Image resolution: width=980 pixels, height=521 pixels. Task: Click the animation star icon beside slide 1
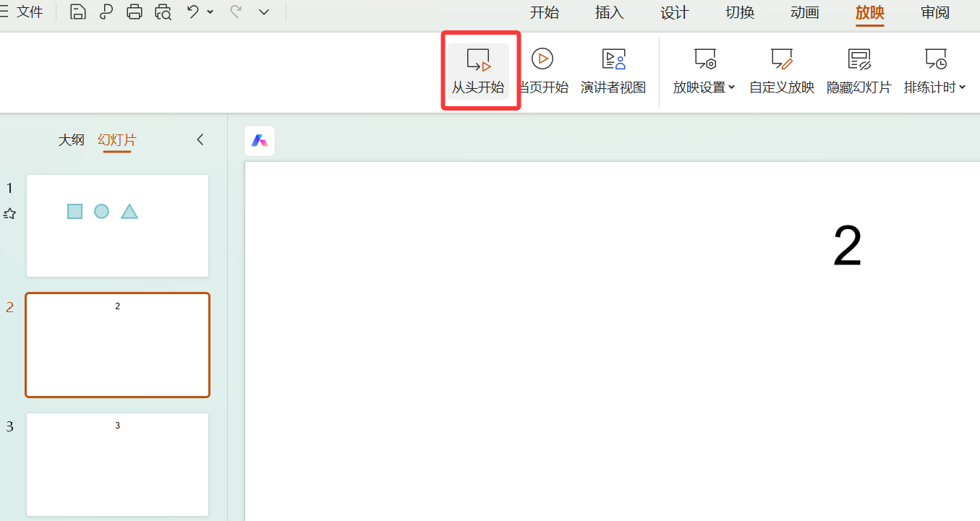[9, 213]
